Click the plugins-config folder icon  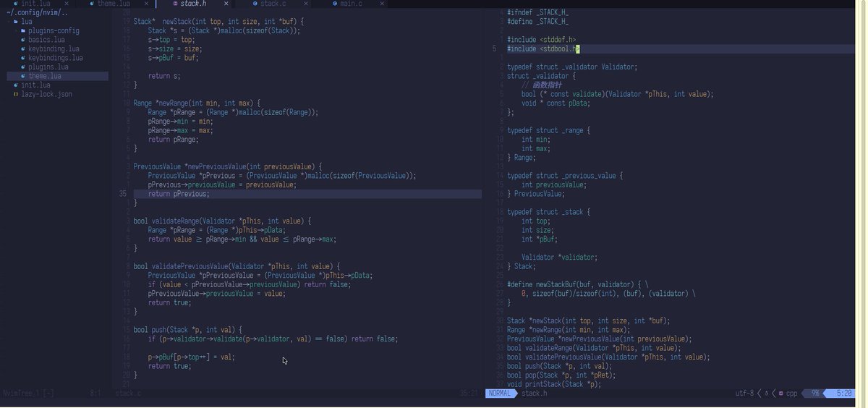24,30
